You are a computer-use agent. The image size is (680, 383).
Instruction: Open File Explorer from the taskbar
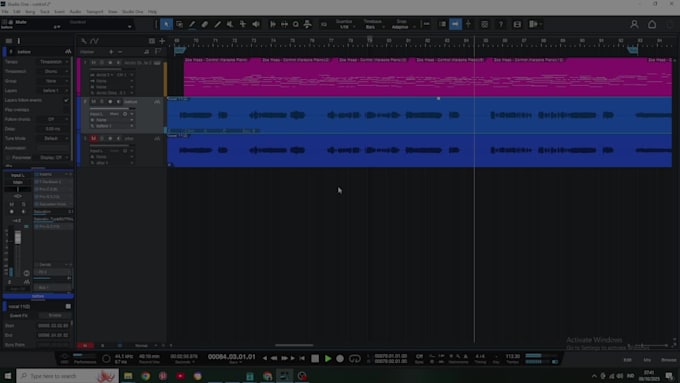tap(128, 376)
